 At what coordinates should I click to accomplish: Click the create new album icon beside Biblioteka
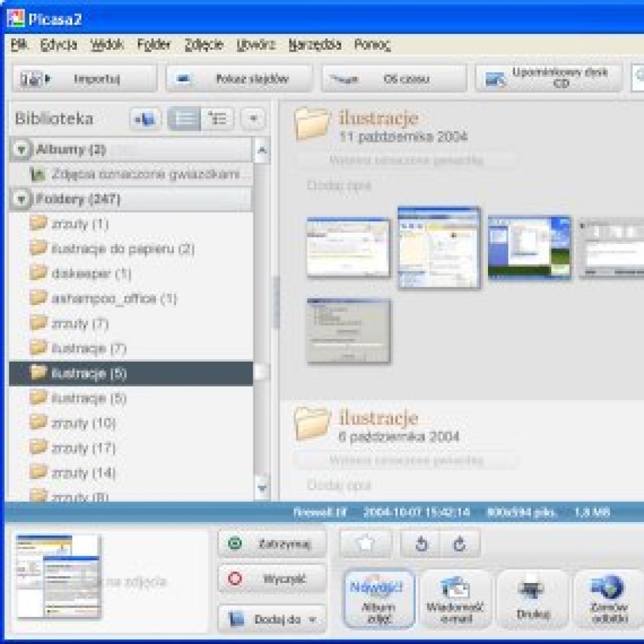click(145, 119)
